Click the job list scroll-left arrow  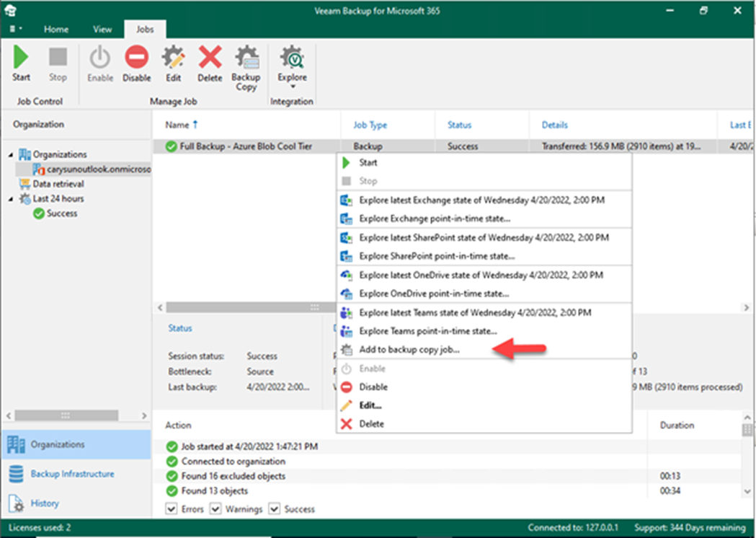(x=160, y=307)
